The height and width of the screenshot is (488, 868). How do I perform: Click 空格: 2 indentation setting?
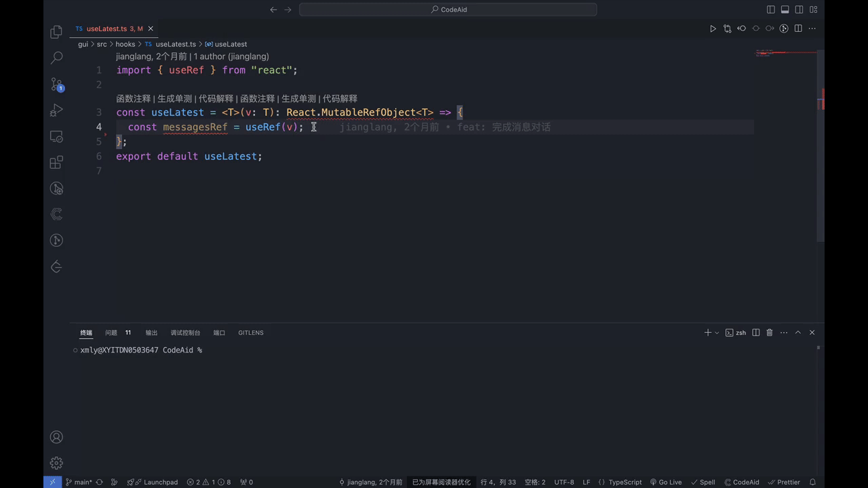[x=535, y=482]
